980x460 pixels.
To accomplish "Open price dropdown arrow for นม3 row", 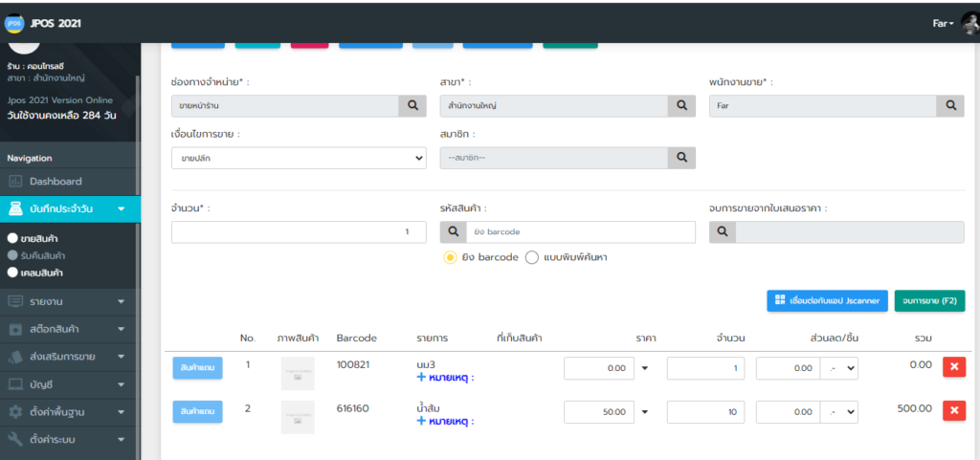I will 645,368.
